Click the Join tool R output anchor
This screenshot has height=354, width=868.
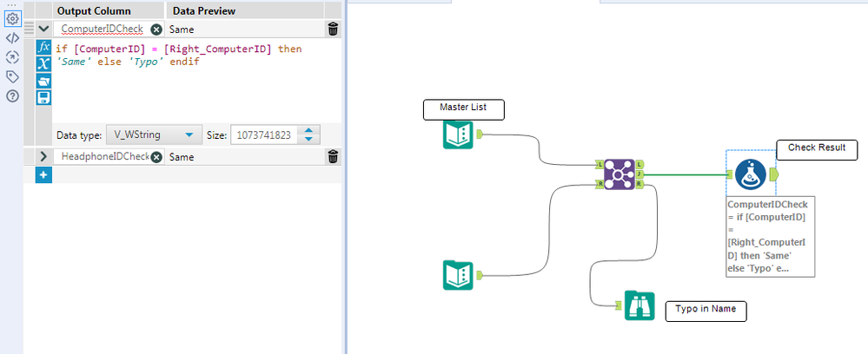tap(639, 184)
